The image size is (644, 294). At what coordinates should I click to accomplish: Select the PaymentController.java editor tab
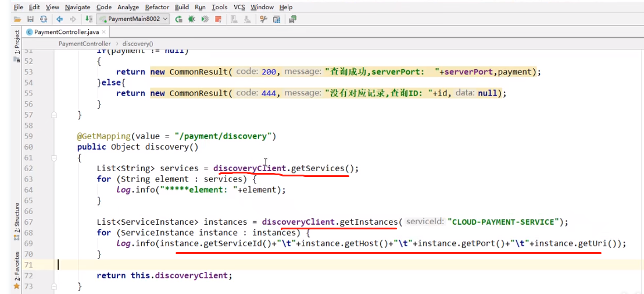click(66, 32)
